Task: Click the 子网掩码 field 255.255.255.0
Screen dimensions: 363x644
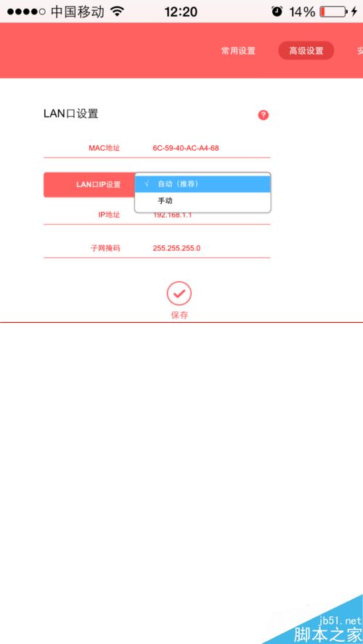Action: [157, 248]
